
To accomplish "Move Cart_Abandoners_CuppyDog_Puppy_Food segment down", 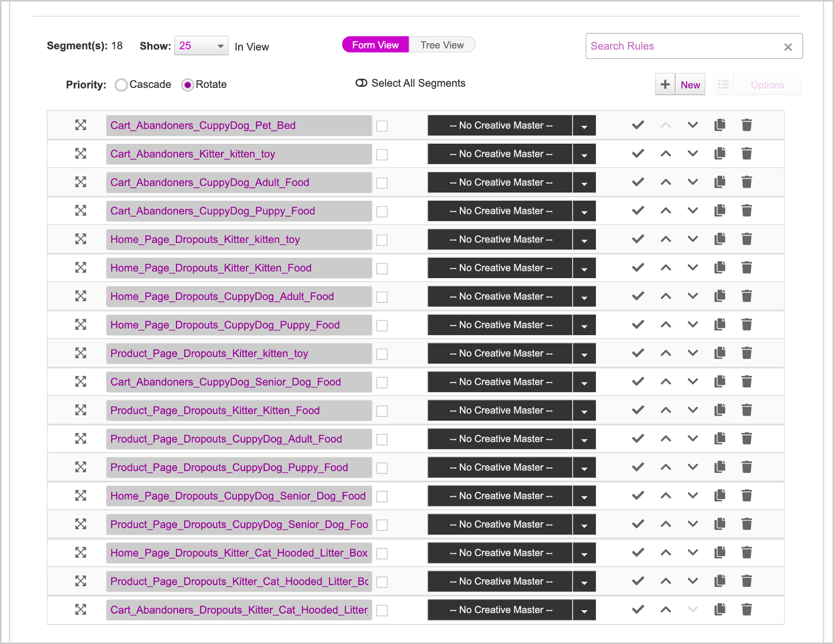I will click(693, 210).
